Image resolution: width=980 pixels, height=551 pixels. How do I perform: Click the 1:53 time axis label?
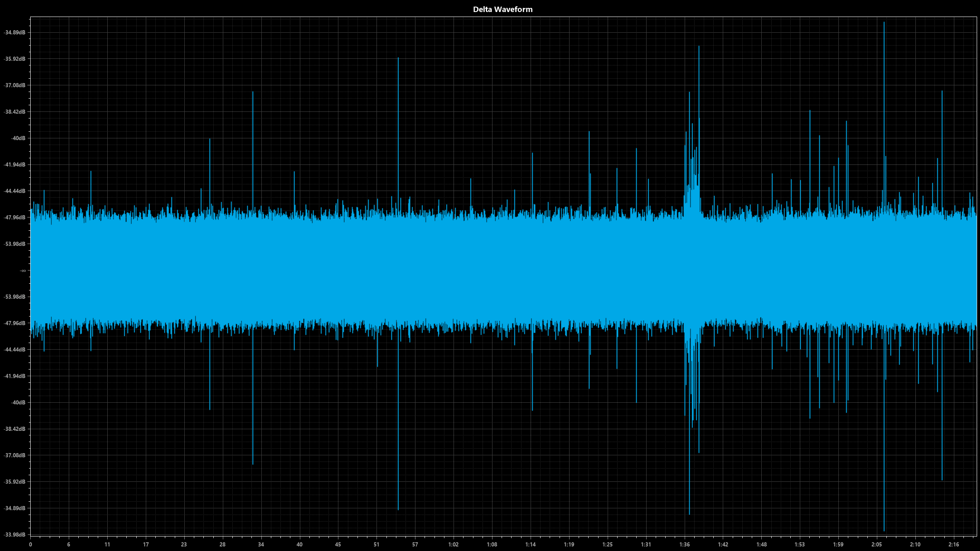[x=800, y=544]
